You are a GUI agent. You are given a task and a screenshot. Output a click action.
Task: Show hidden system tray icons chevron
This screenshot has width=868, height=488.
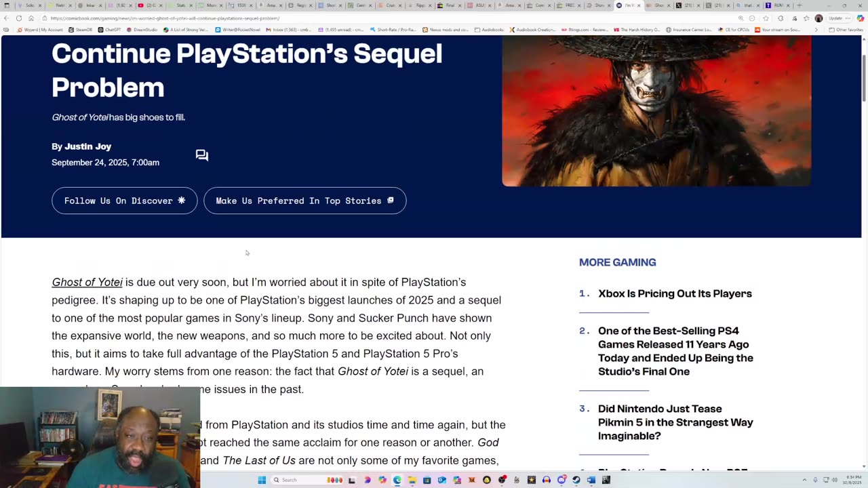(804, 480)
